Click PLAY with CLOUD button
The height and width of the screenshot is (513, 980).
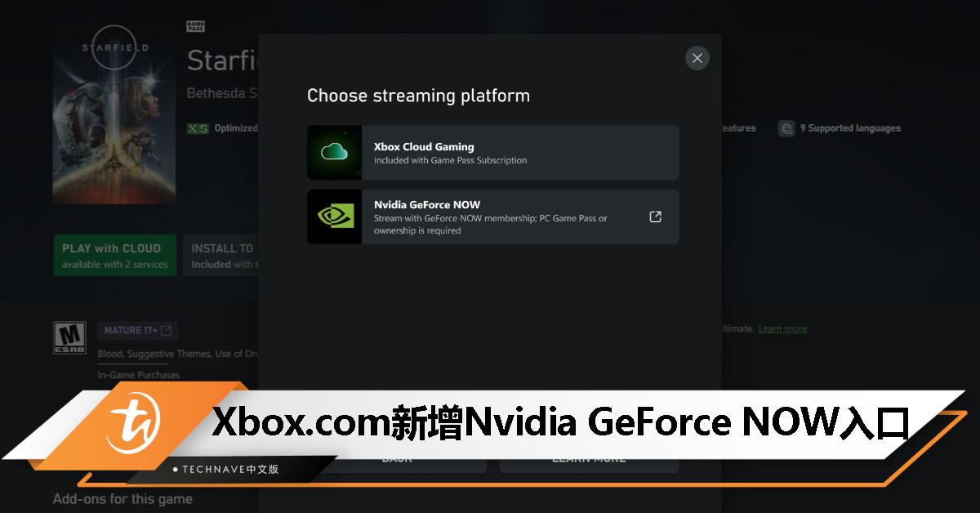click(115, 255)
